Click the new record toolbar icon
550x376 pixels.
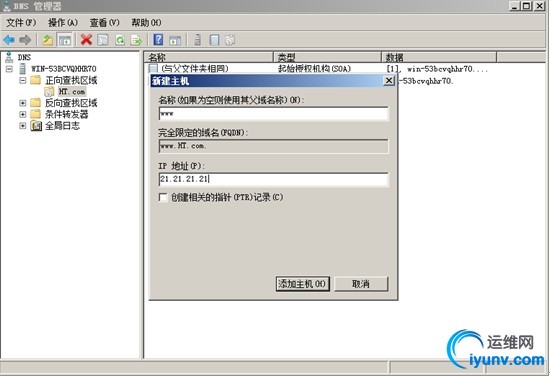click(x=214, y=40)
